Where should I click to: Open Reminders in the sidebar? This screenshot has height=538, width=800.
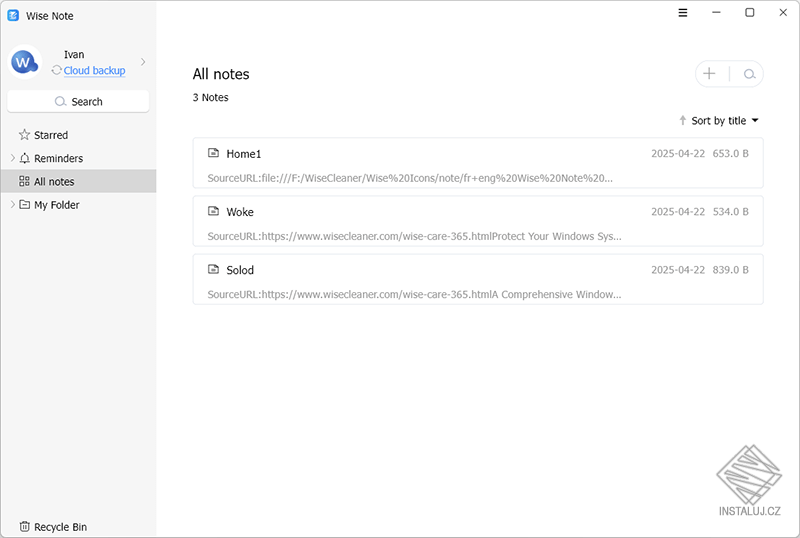[58, 158]
